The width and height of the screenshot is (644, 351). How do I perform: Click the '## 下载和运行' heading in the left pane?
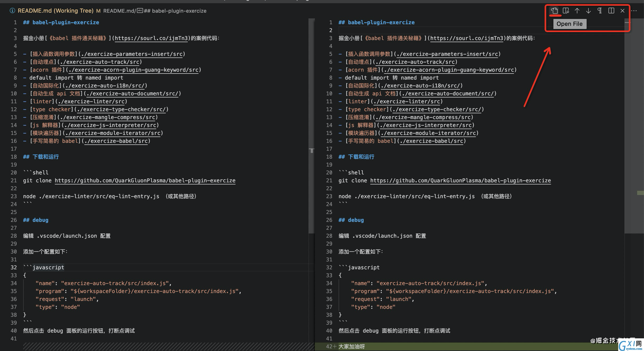pyautogui.click(x=41, y=157)
